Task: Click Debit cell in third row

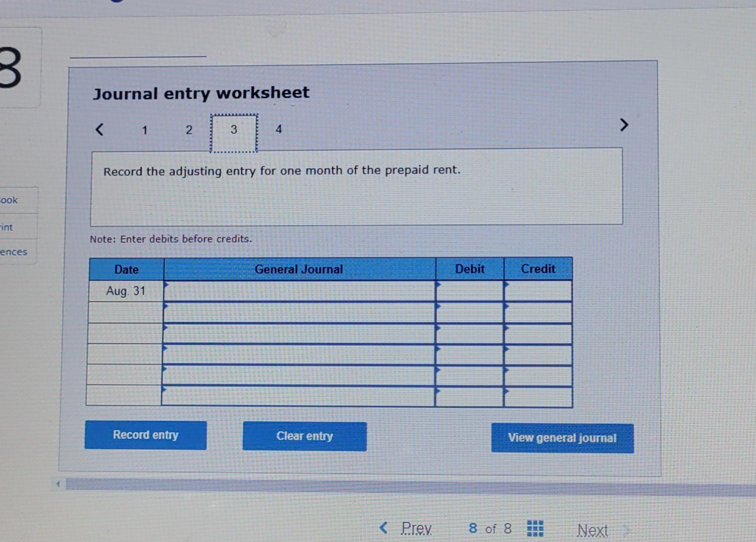Action: click(470, 334)
